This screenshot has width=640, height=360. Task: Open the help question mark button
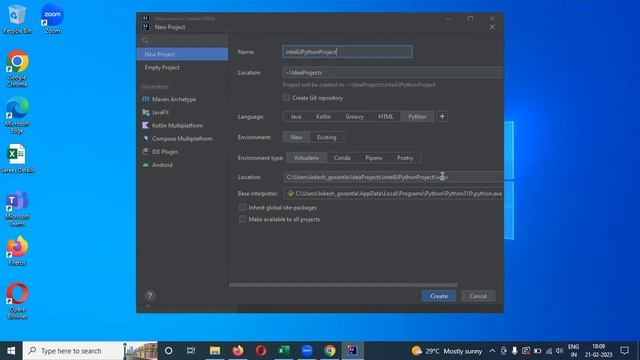150,295
